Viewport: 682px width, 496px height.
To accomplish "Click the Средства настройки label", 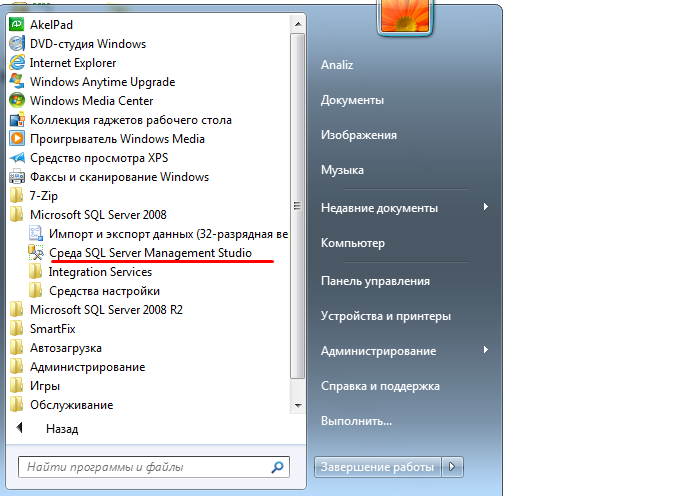I will (104, 291).
